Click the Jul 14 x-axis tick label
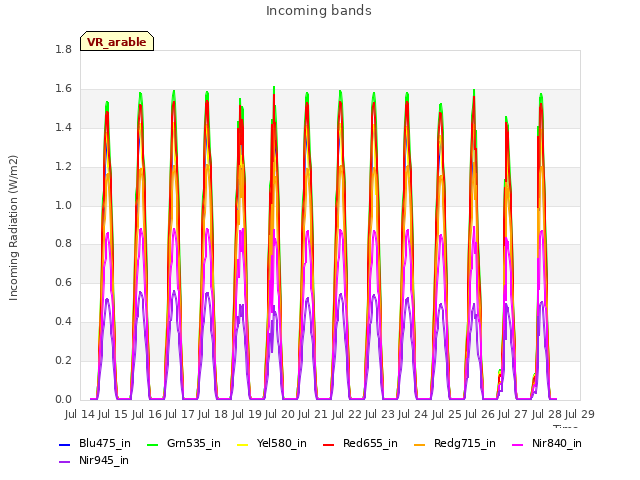The height and width of the screenshot is (480, 640). click(x=80, y=414)
